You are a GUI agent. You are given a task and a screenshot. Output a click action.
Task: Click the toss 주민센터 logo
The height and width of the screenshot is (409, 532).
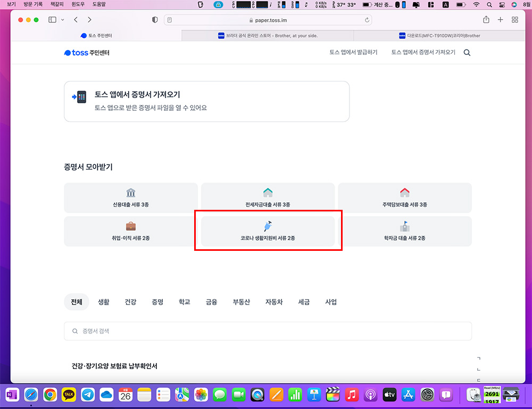point(87,53)
